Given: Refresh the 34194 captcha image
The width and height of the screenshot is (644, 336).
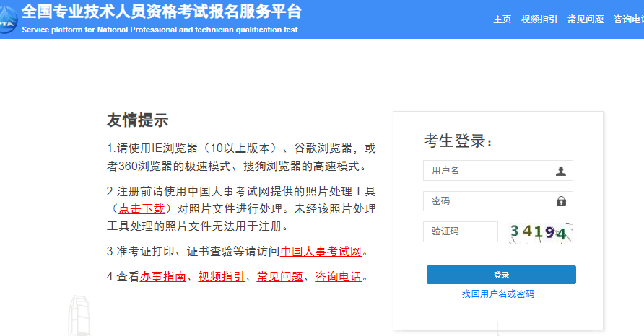Looking at the screenshot, I should coord(540,232).
